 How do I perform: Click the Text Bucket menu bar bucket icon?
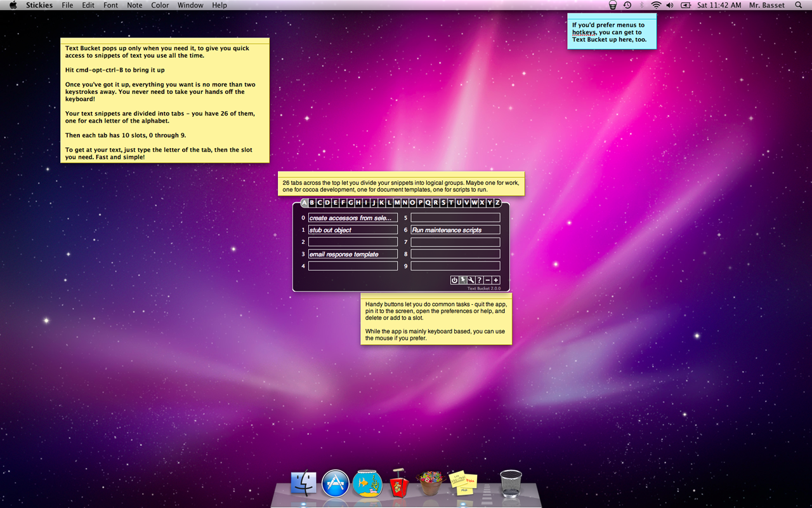pos(612,5)
